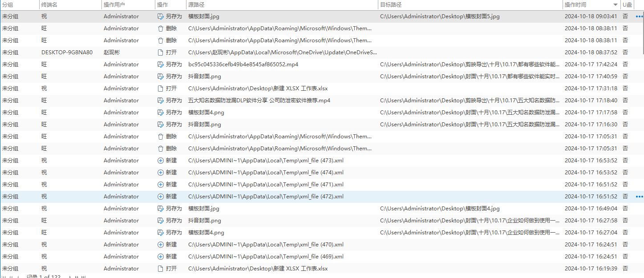Click the 新建 XLSX 工作表.xlsx path at 16:19:39
Image resolution: width=644 pixels, height=278 pixels.
point(258,269)
